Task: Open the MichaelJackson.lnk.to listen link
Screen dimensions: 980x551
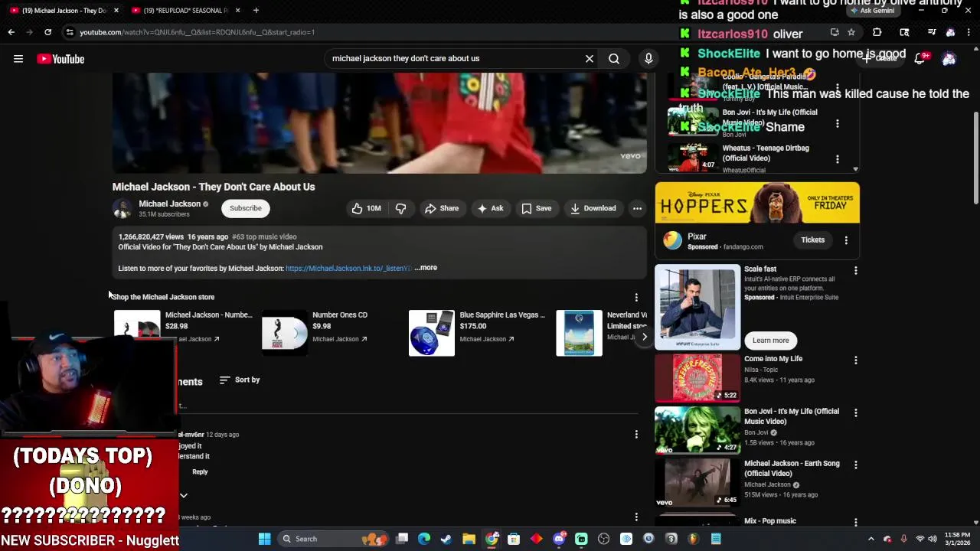Action: [x=348, y=268]
